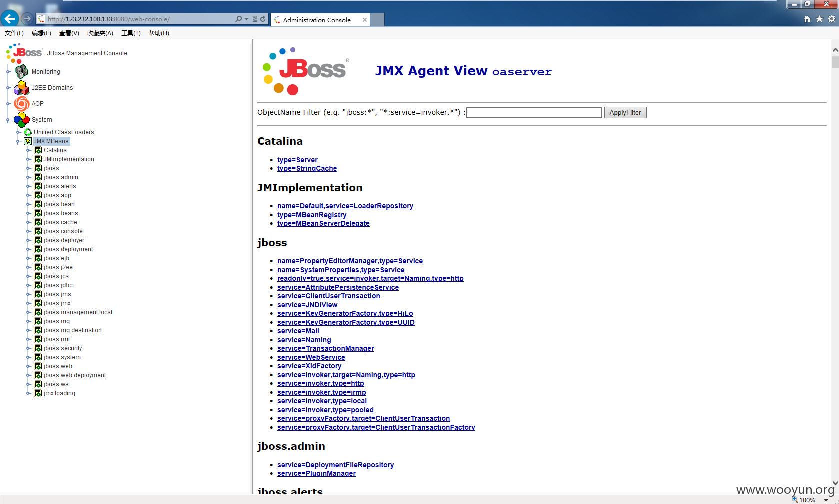Select jboss.console in the tree
The image size is (839, 504).
[x=63, y=231]
